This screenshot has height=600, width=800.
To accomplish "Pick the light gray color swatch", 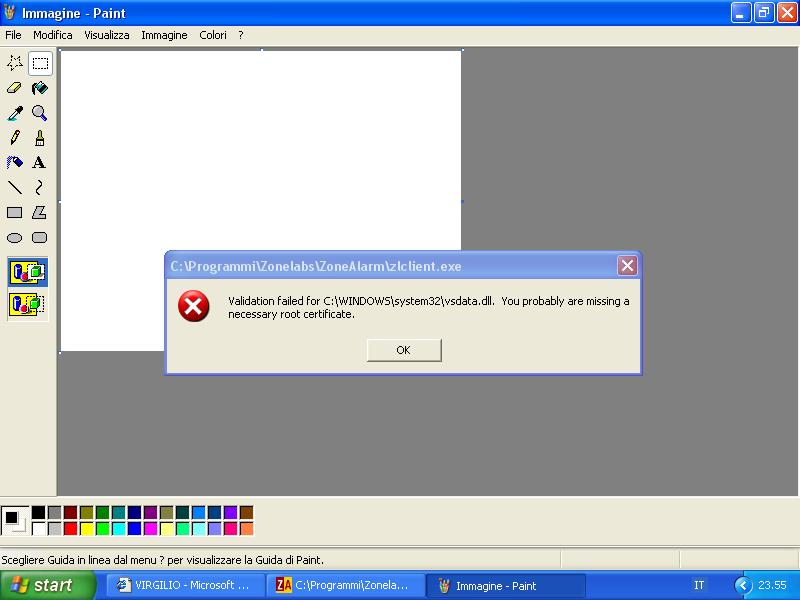I will [x=55, y=528].
